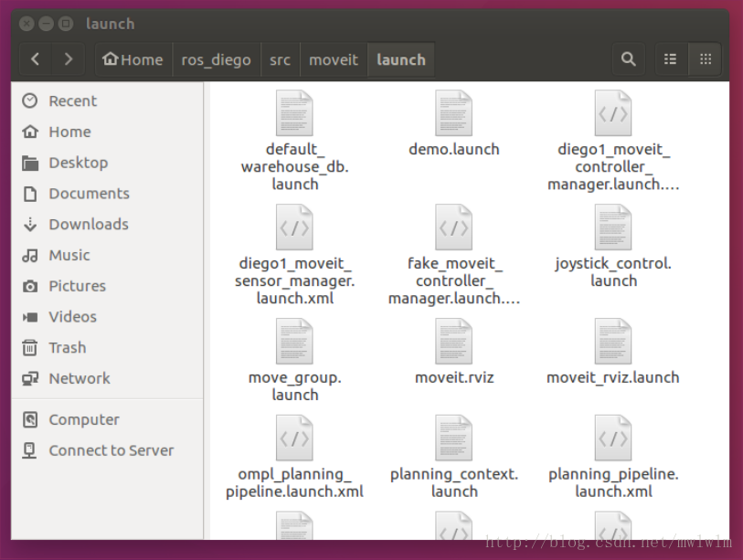743x560 pixels.
Task: Click the ros_diego breadcrumb
Action: [x=216, y=59]
